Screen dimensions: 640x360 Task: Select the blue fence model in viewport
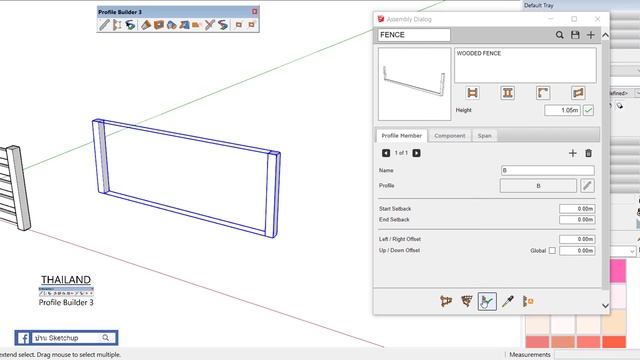(x=186, y=178)
